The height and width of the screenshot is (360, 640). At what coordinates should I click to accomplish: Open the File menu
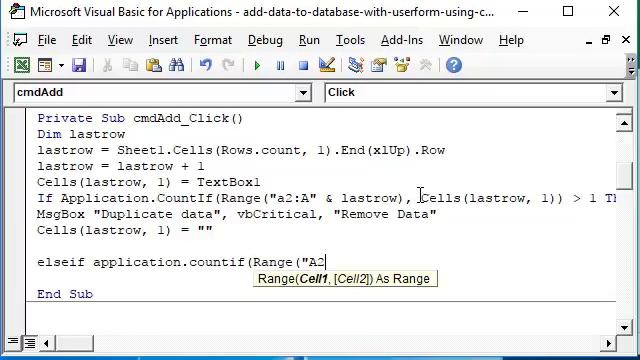[x=47, y=40]
